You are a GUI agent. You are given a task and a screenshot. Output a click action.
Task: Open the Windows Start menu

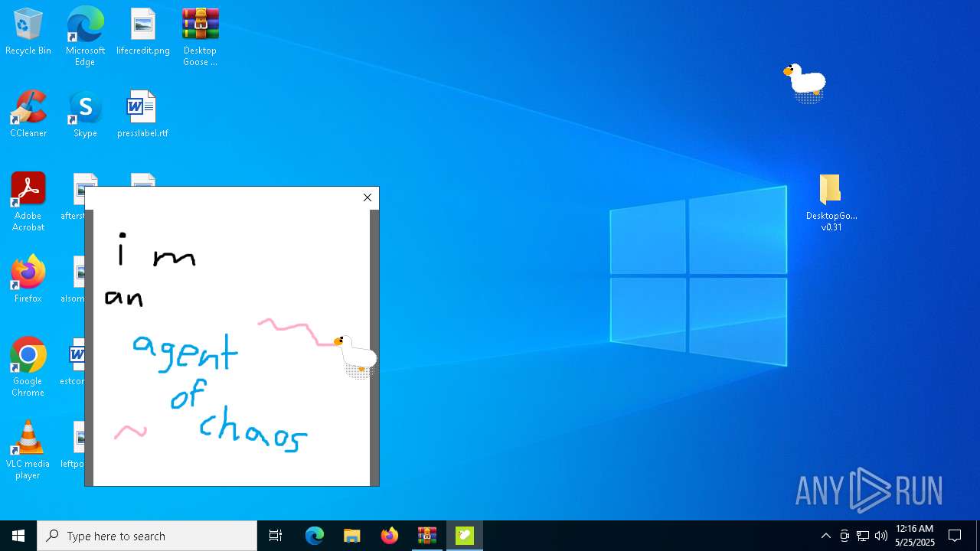[x=18, y=536]
